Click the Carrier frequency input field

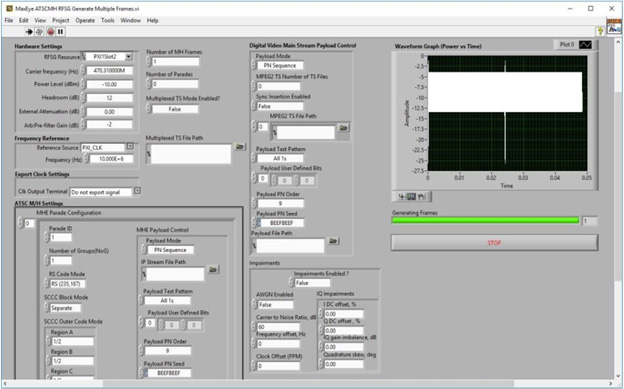coord(109,70)
